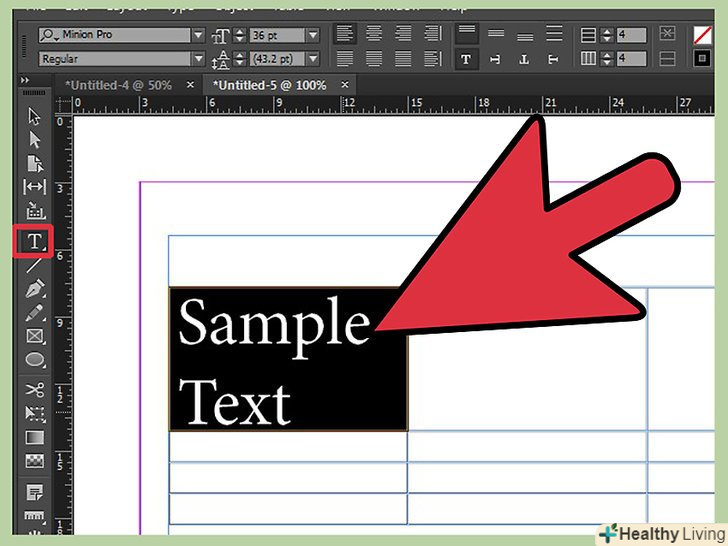Toggle Justify All Lines alignment
The image size is (728, 546).
click(x=403, y=58)
